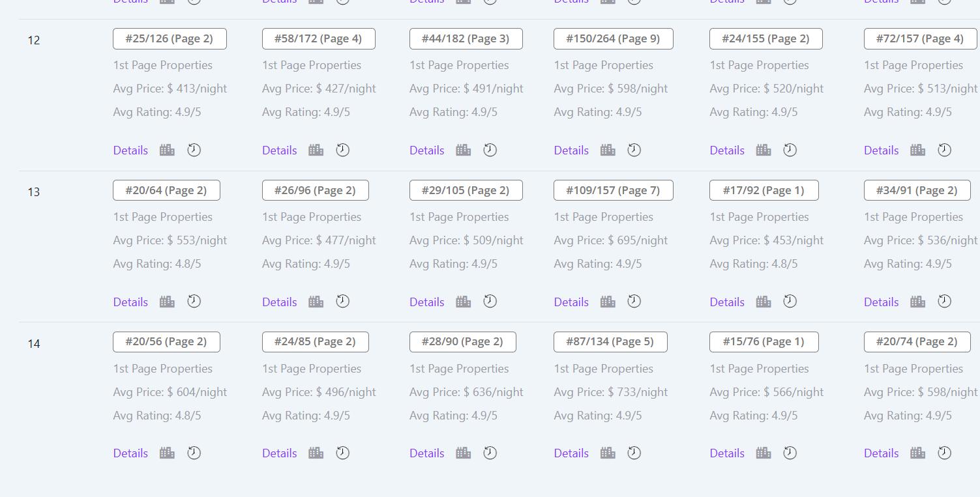This screenshot has height=497, width=980.
Task: Click row number 14
Action: [x=34, y=344]
